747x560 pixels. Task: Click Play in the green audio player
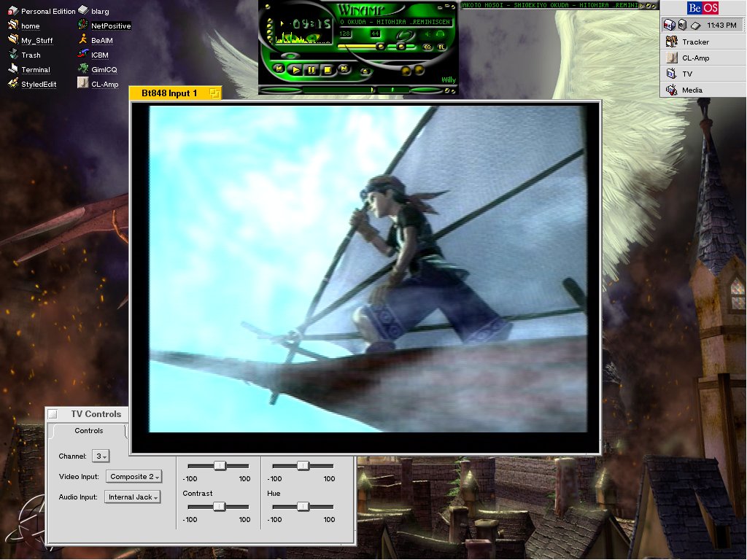click(296, 70)
